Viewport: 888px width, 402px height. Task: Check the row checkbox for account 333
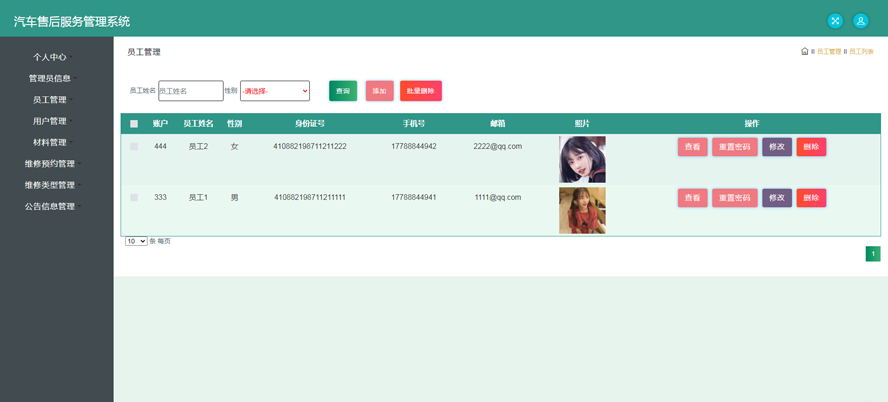click(x=134, y=198)
